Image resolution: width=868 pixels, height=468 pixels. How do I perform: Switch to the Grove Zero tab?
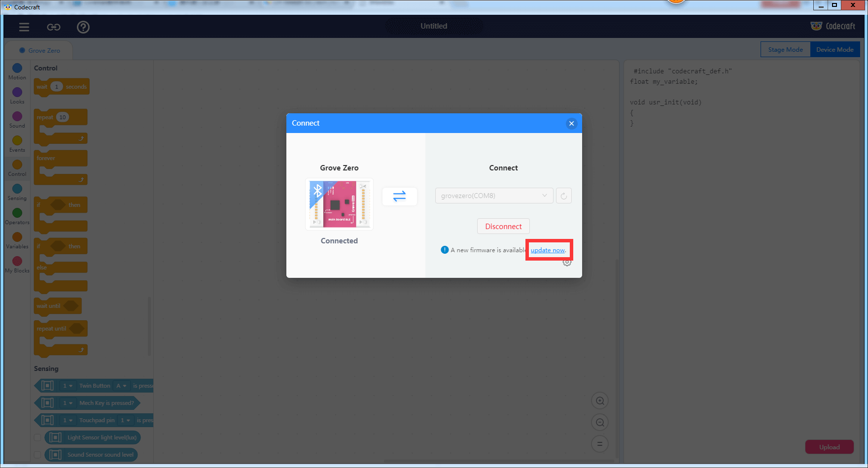point(39,50)
